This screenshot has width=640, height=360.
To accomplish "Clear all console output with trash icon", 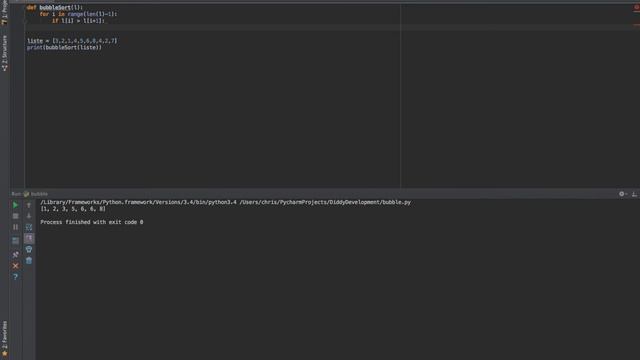I will click(x=29, y=260).
